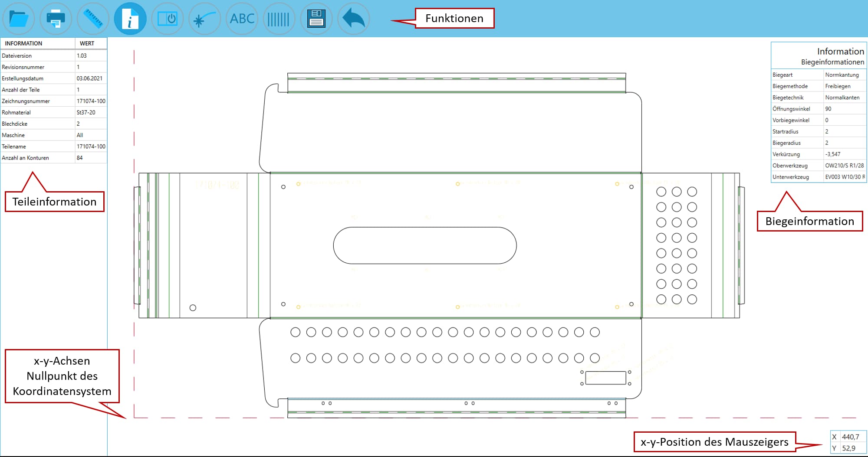Click the printer icon to print
The height and width of the screenshot is (457, 868).
(56, 19)
